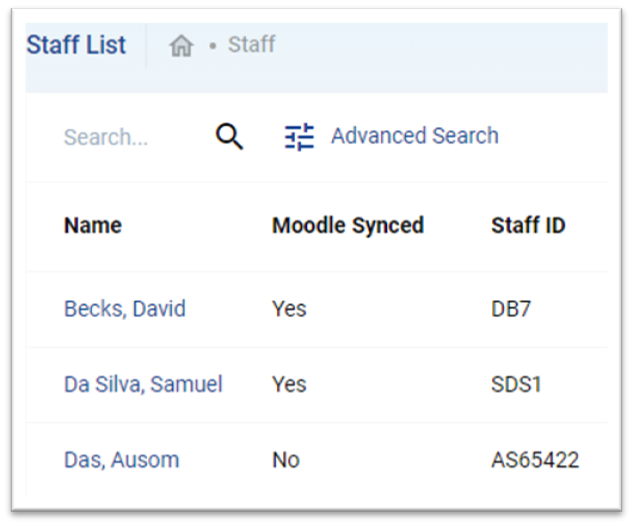
Task: Open the Staff breadcrumb link
Action: click(252, 44)
